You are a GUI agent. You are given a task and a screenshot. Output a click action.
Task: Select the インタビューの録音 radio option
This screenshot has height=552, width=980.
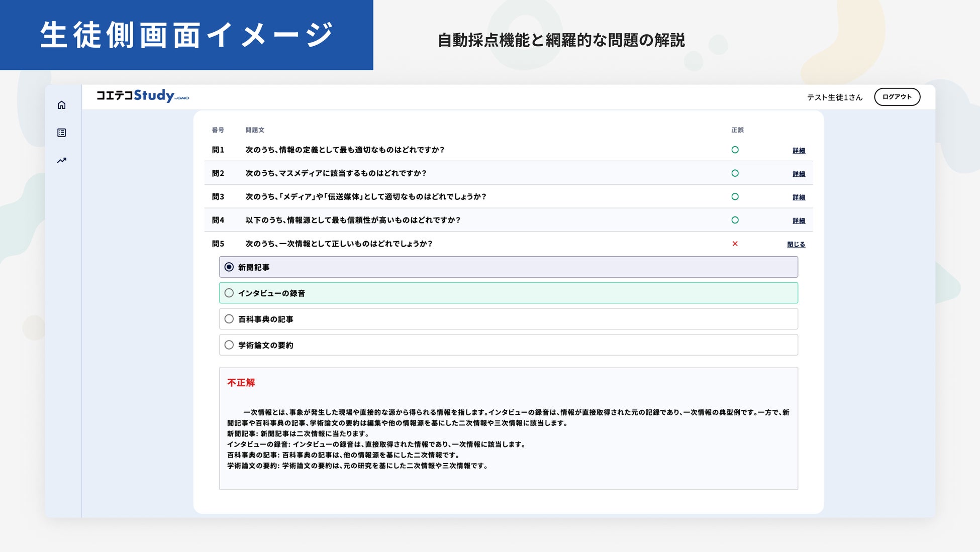(229, 293)
